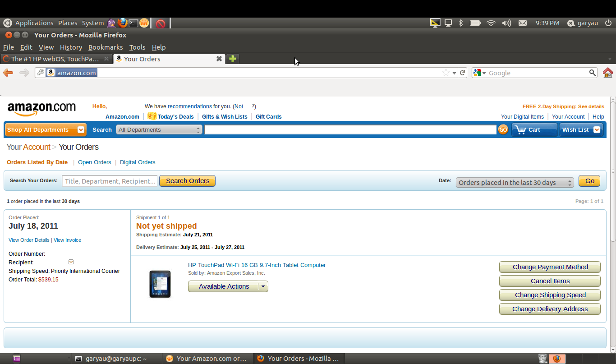The height and width of the screenshot is (364, 616).
Task: Open the garyau user menu
Action: tap(583, 23)
